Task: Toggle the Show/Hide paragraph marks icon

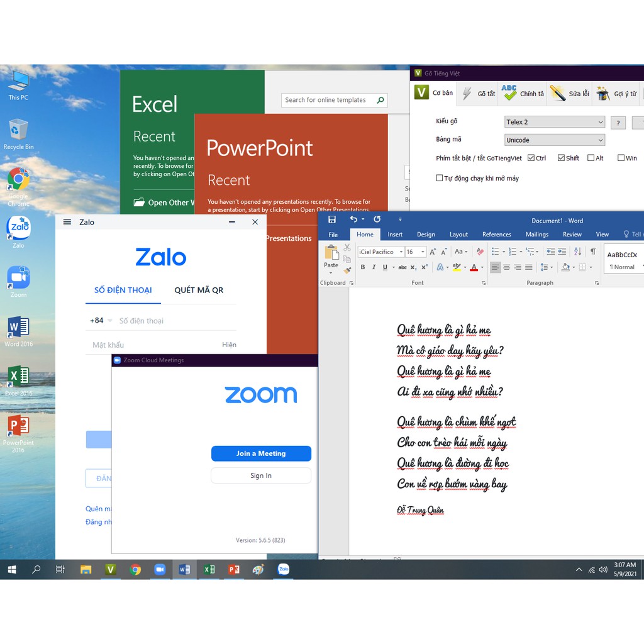Action: [592, 252]
